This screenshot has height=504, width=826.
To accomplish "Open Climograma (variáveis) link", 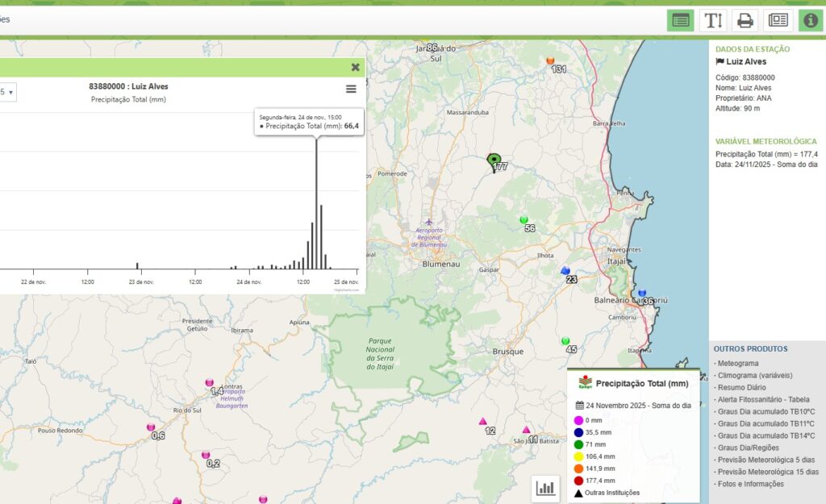I will click(x=754, y=375).
